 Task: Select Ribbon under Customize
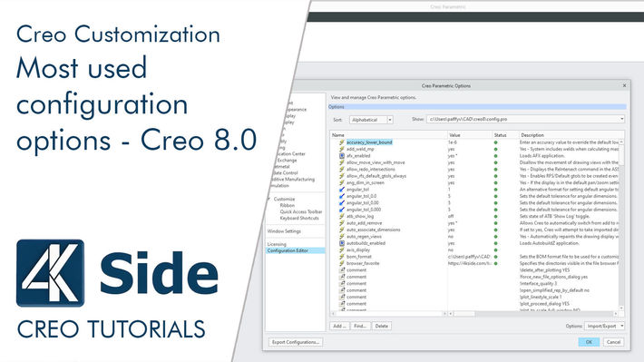[x=288, y=205]
